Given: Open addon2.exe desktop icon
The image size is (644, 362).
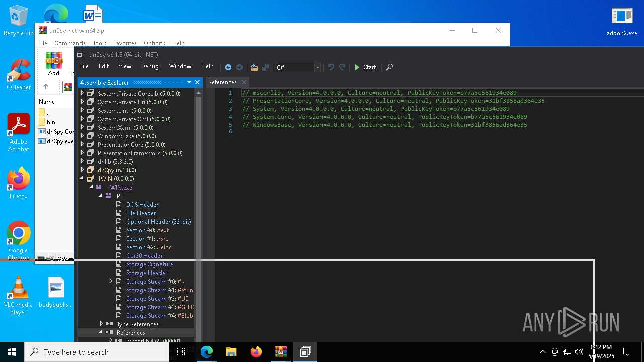Looking at the screenshot, I should coord(622,21).
